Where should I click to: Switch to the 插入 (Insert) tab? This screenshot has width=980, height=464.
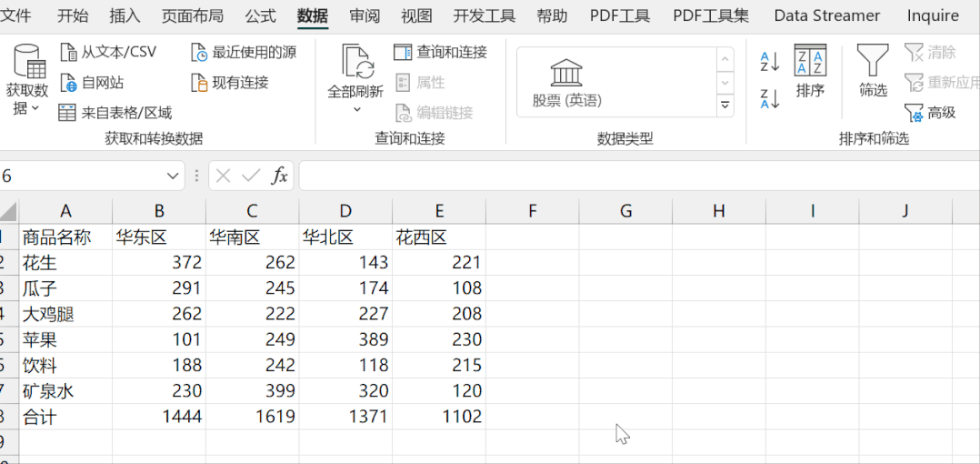125,16
